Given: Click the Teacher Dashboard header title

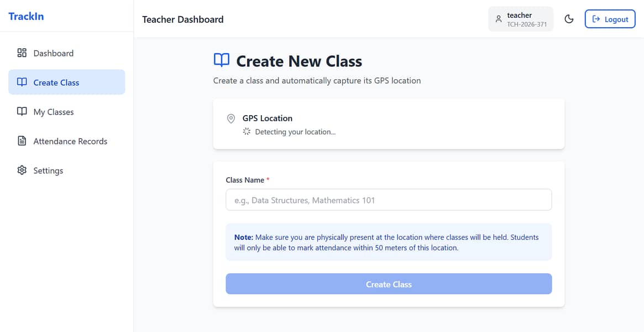Looking at the screenshot, I should click(183, 19).
